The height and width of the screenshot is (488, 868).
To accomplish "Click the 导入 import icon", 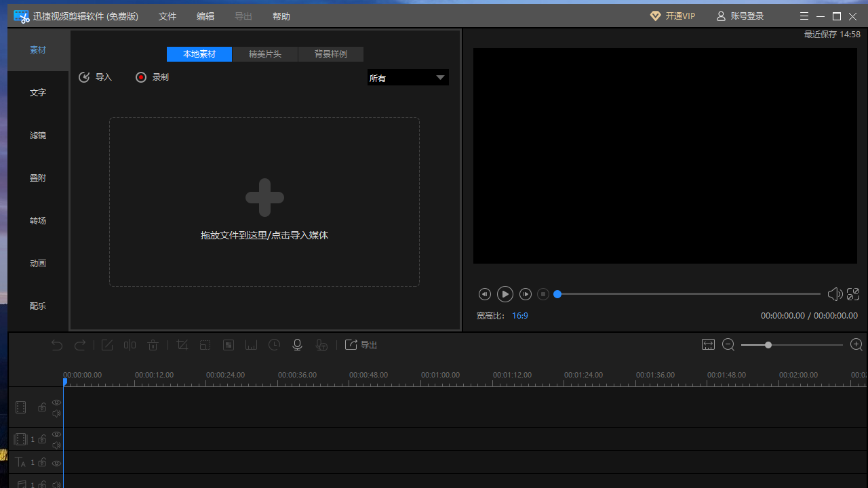I will [x=84, y=77].
